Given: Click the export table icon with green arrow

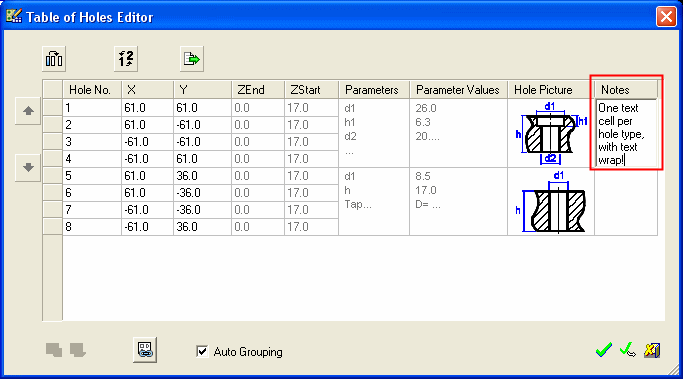Looking at the screenshot, I should [192, 59].
